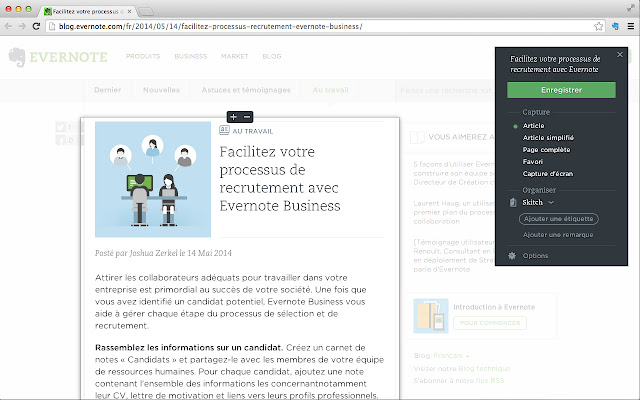Click the article illustration image
The image size is (640, 400).
click(x=153, y=179)
